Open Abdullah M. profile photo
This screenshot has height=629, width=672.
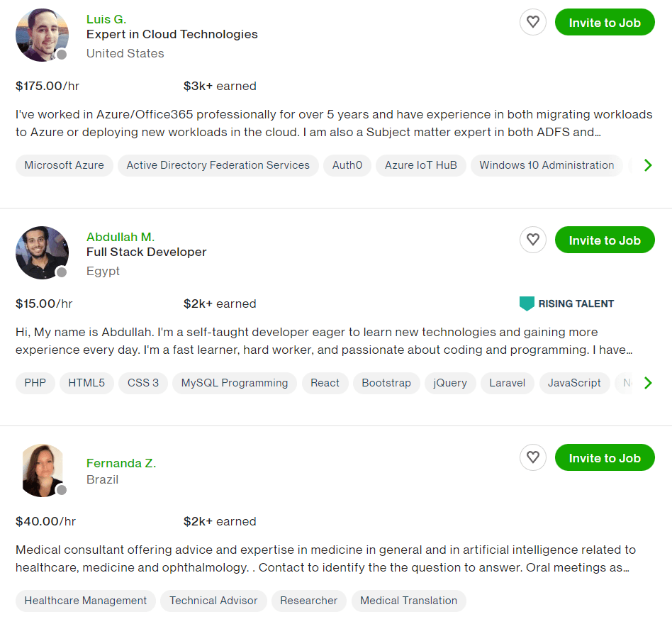pyautogui.click(x=42, y=252)
